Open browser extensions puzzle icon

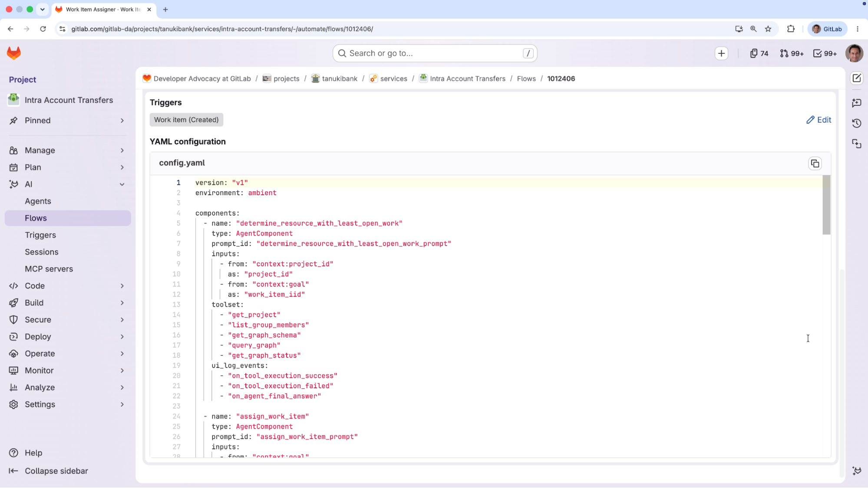coord(791,29)
